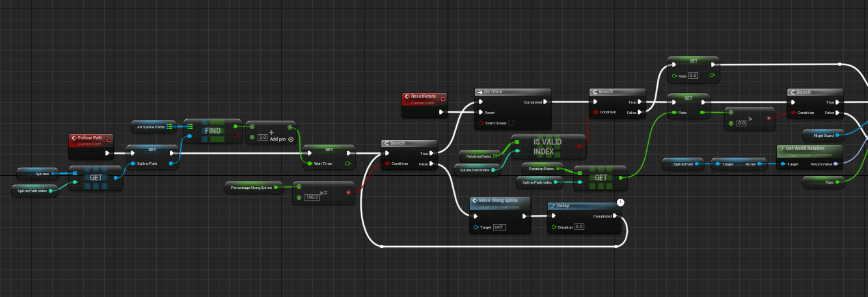Screen dimensions: 868x297
Task: Click the Follow Path custom event icon
Action: click(75, 139)
